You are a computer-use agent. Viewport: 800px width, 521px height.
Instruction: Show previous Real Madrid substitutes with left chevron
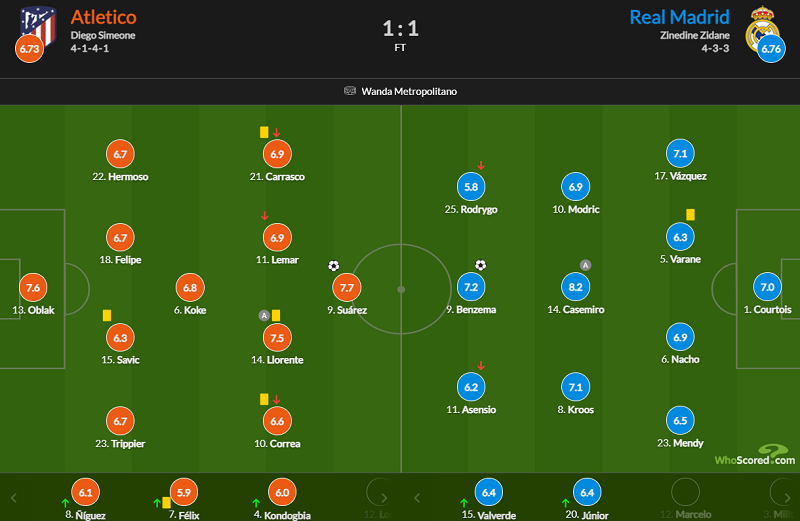click(417, 498)
